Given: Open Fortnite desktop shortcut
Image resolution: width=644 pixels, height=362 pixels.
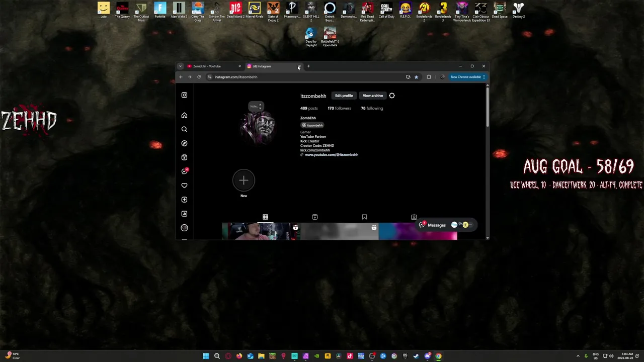Looking at the screenshot, I should 160,11.
